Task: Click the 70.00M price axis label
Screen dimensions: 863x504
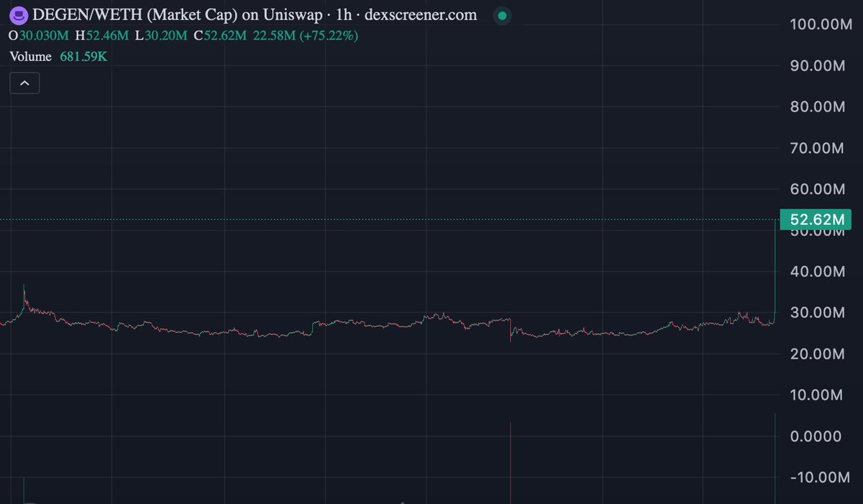Action: pos(818,148)
